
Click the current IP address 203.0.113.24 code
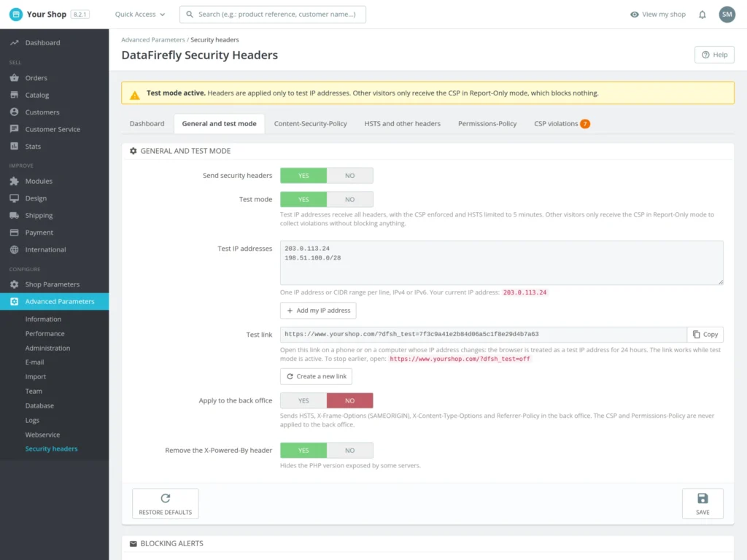525,292
